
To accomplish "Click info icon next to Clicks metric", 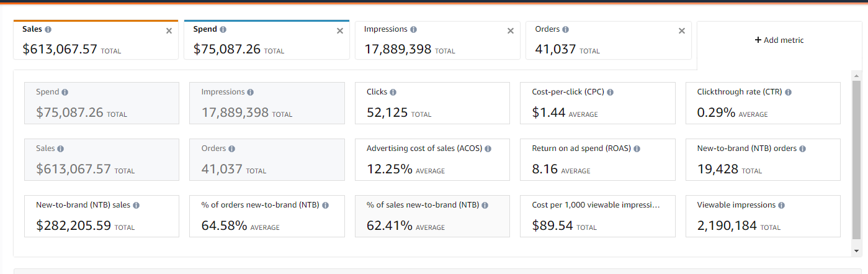I will [393, 92].
